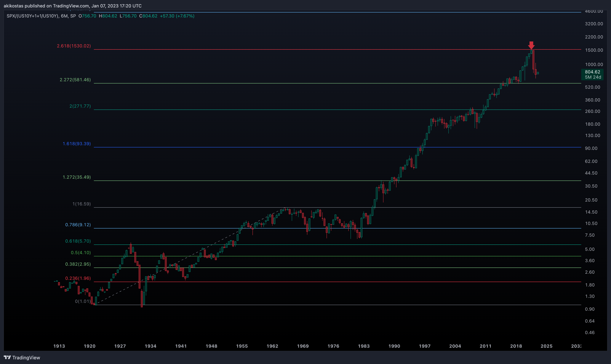This screenshot has width=611, height=364.
Task: Click the 130.00 price scale value
Action: [x=592, y=136]
